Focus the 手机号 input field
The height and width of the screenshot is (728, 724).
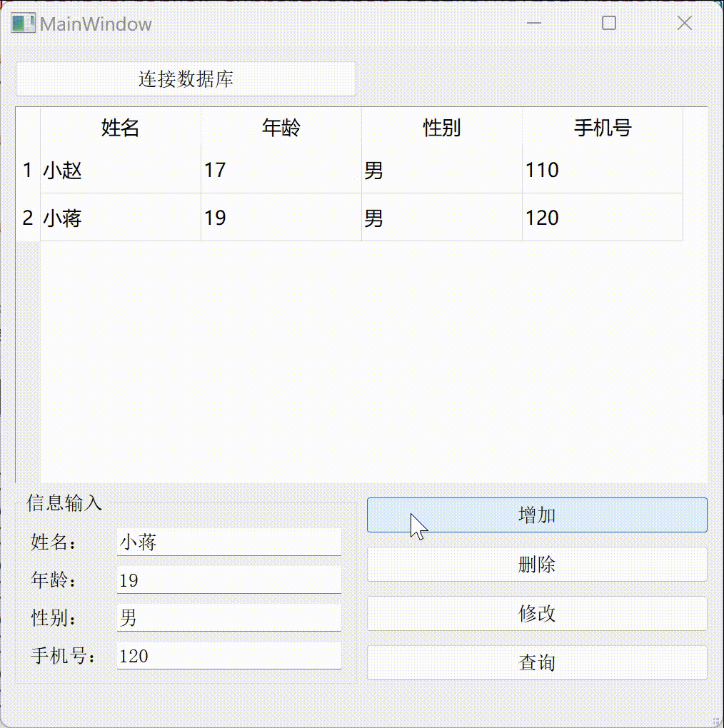click(229, 656)
